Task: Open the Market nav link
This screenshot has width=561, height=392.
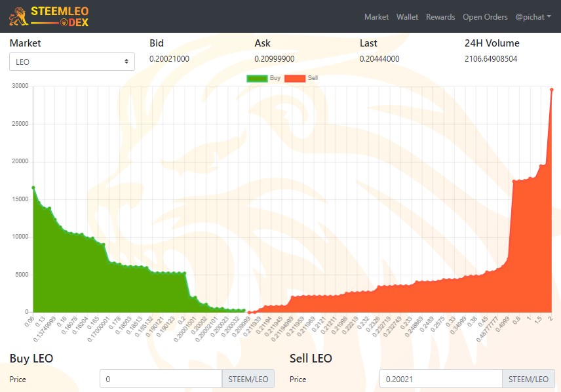Action: pyautogui.click(x=376, y=17)
